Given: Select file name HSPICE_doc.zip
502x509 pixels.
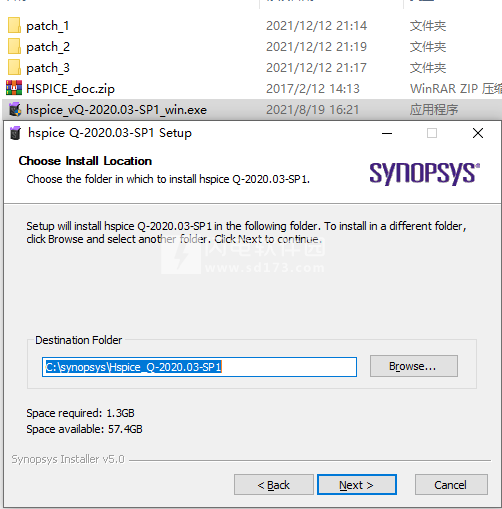Looking at the screenshot, I should pos(70,89).
